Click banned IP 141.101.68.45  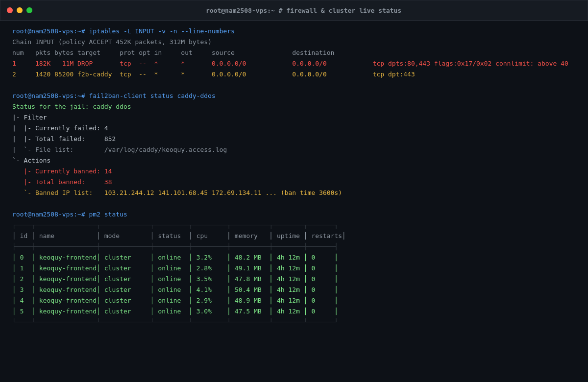click(x=183, y=193)
